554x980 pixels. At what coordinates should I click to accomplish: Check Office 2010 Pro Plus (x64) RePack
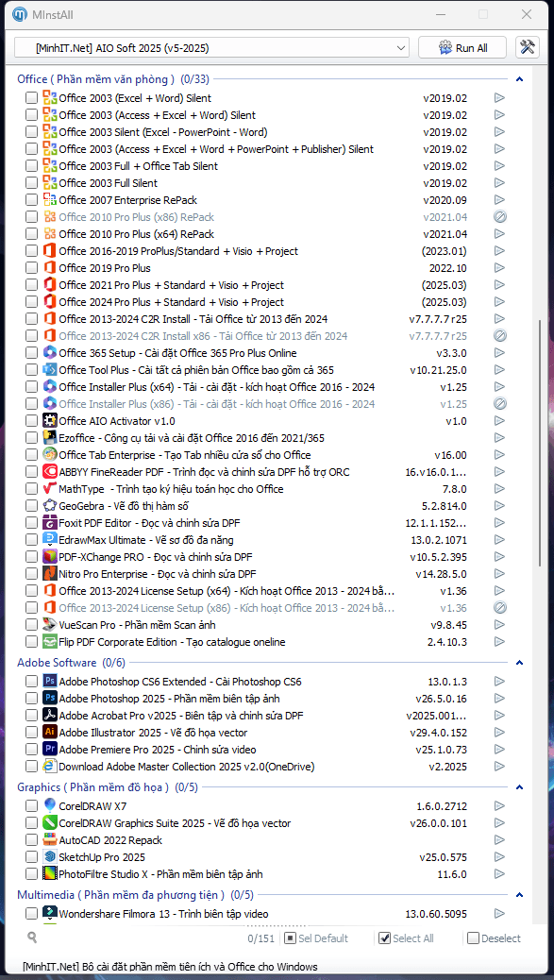coord(31,234)
